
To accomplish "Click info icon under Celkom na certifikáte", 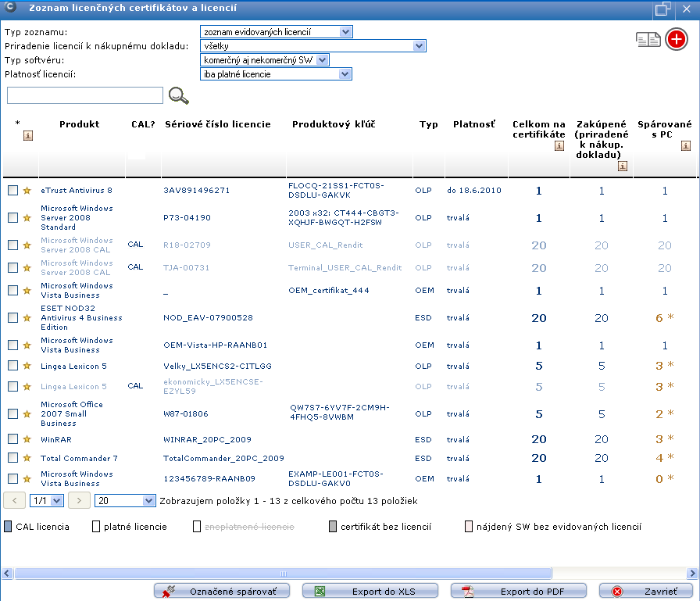I will [559, 145].
